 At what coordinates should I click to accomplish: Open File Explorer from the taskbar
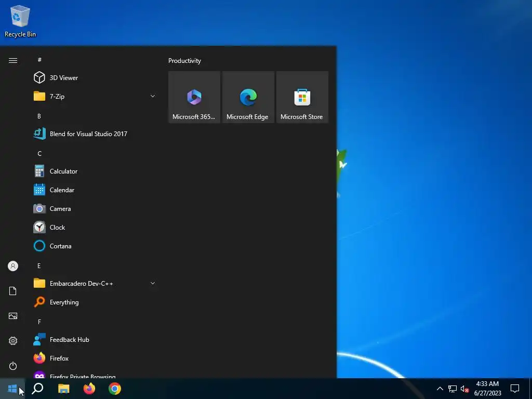pyautogui.click(x=63, y=389)
